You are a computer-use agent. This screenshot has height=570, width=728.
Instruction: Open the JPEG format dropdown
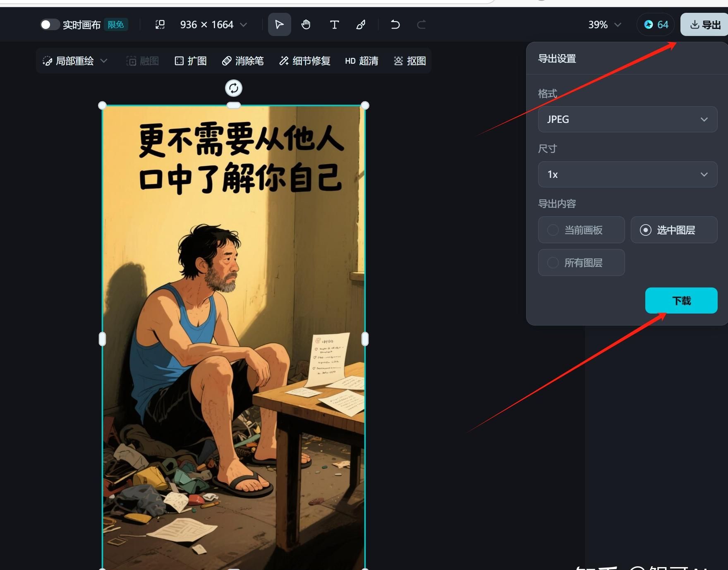[x=627, y=120]
